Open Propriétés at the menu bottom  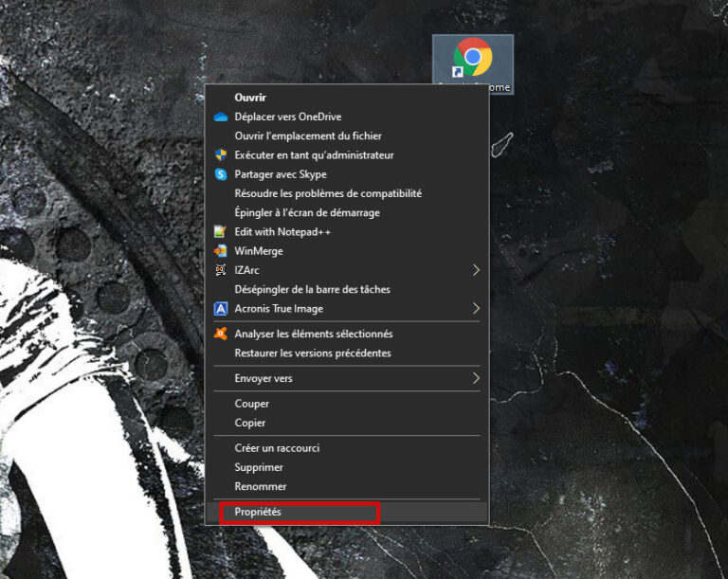coord(347,512)
